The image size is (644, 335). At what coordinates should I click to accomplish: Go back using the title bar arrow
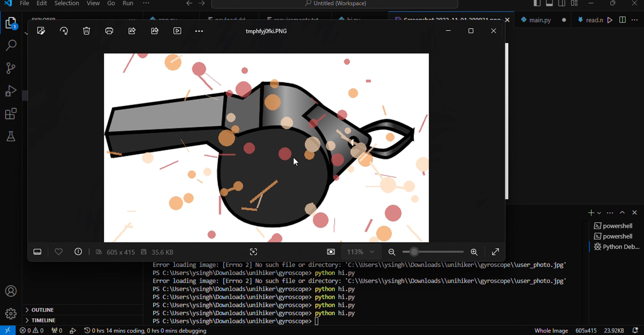189,3
